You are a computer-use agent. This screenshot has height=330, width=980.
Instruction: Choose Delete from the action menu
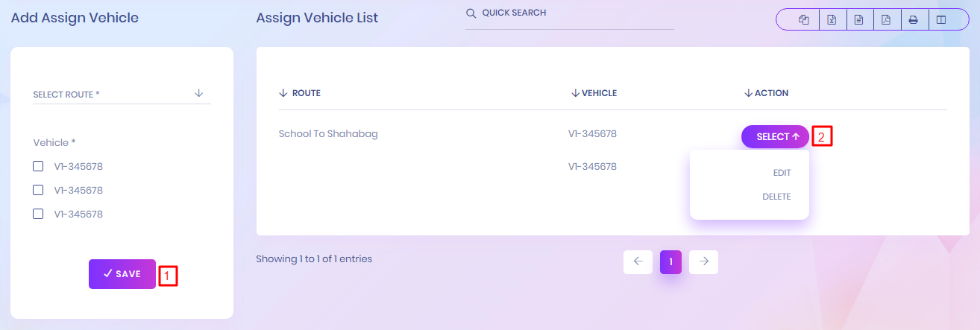(x=776, y=197)
